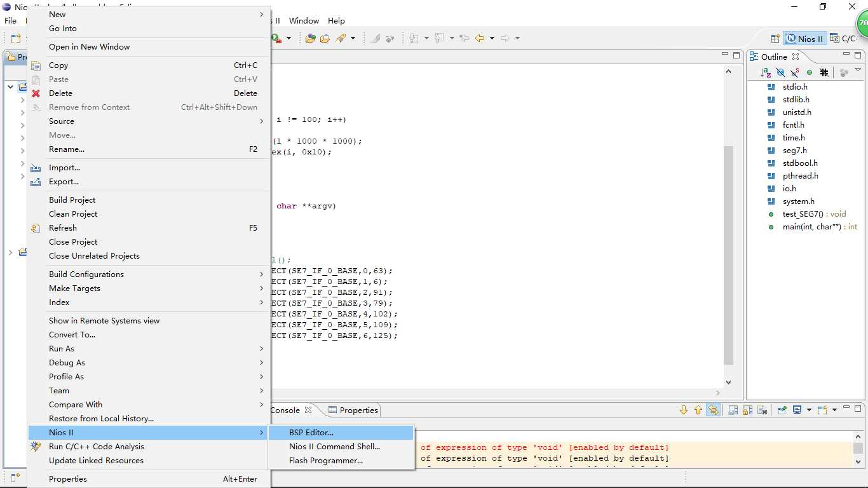Select the Console tab
This screenshot has height=488, width=868.
[291, 410]
